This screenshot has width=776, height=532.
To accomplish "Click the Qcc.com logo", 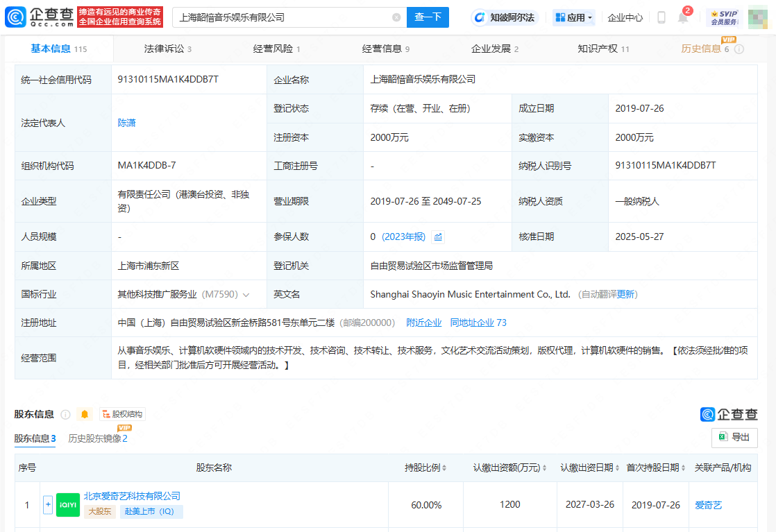I will tap(39, 17).
